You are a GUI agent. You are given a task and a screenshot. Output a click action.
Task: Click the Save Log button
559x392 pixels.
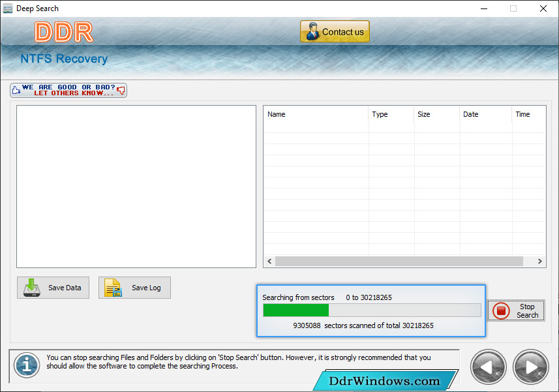point(134,288)
